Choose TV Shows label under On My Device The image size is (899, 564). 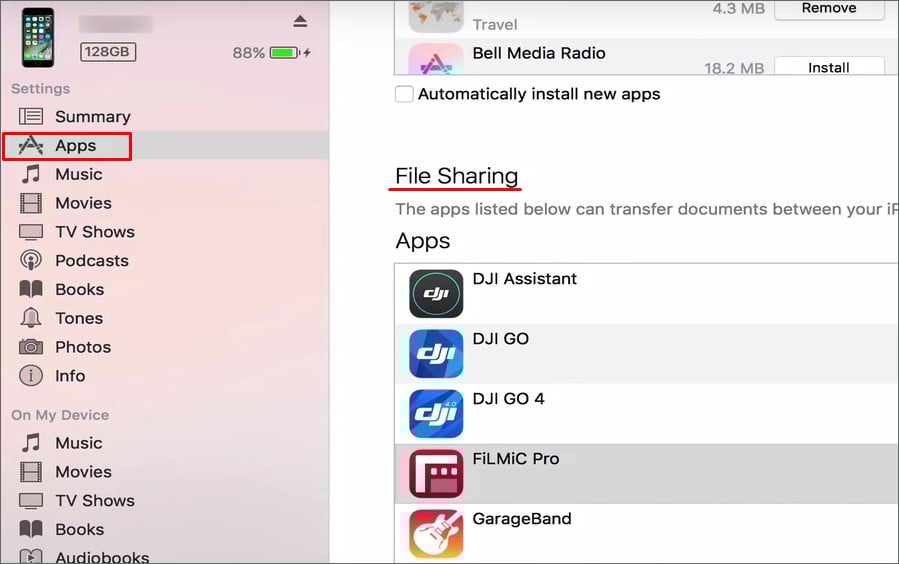pyautogui.click(x=95, y=500)
